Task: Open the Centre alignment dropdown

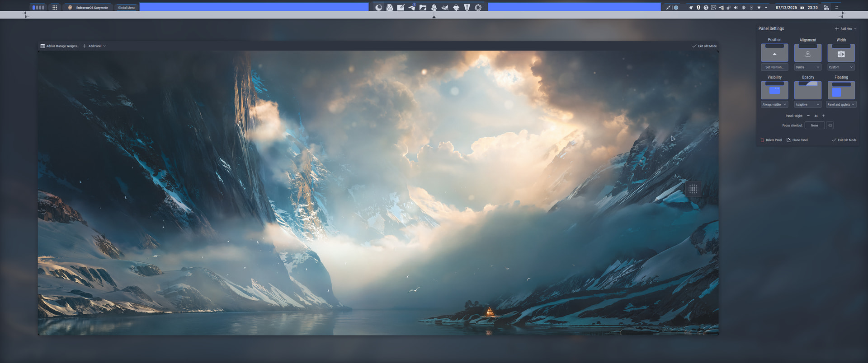Action: (x=807, y=67)
